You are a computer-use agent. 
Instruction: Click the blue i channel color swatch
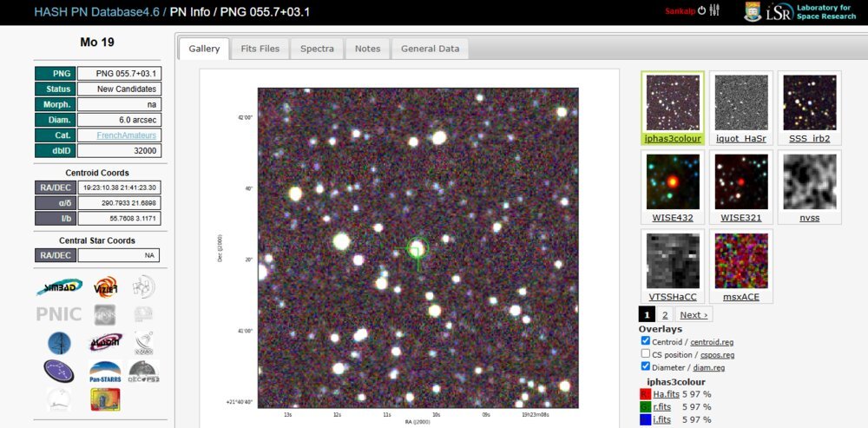click(645, 420)
